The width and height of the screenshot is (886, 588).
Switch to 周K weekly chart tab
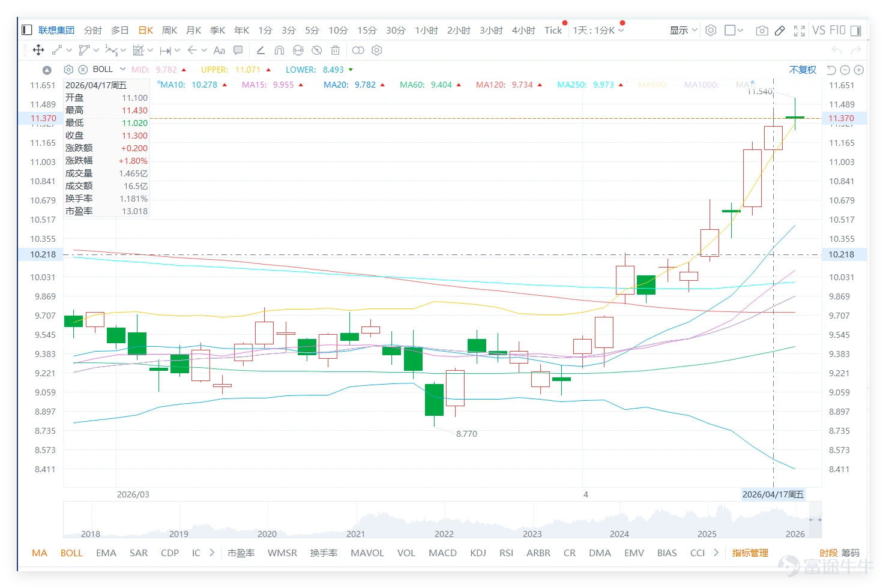pos(170,30)
